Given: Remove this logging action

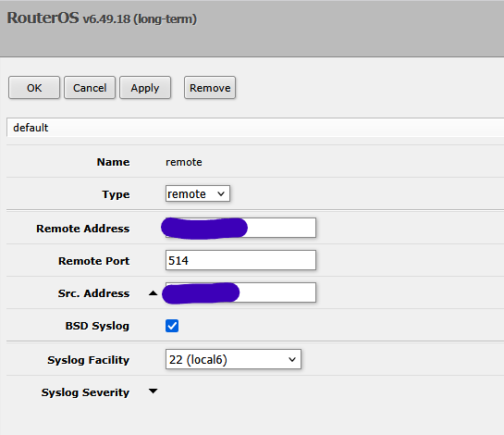Looking at the screenshot, I should click(x=210, y=88).
